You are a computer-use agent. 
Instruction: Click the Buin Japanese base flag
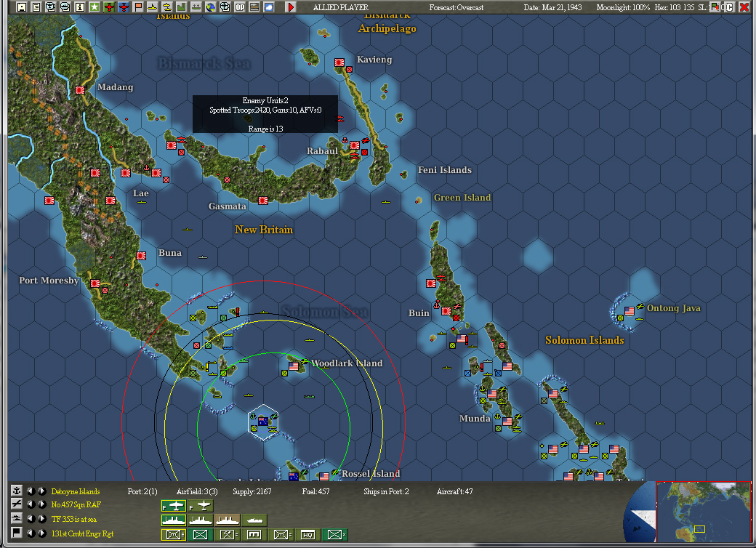coord(446,311)
